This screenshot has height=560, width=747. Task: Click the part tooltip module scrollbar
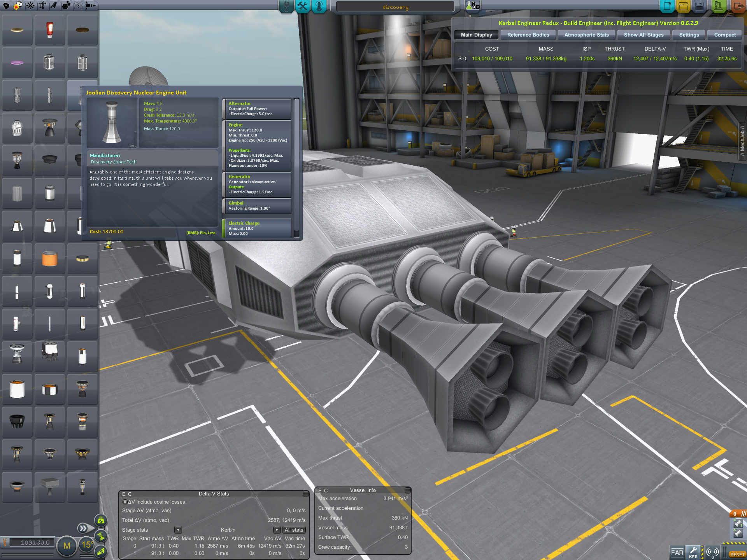tap(296, 167)
